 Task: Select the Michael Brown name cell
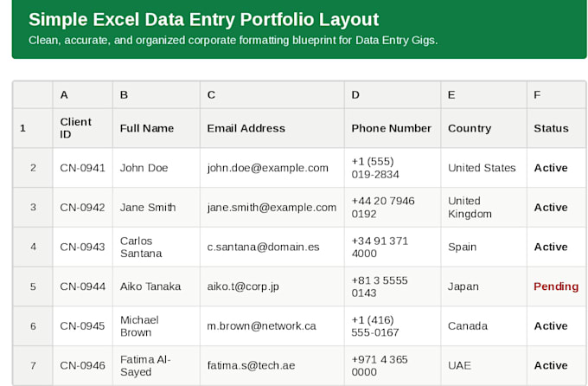point(156,325)
